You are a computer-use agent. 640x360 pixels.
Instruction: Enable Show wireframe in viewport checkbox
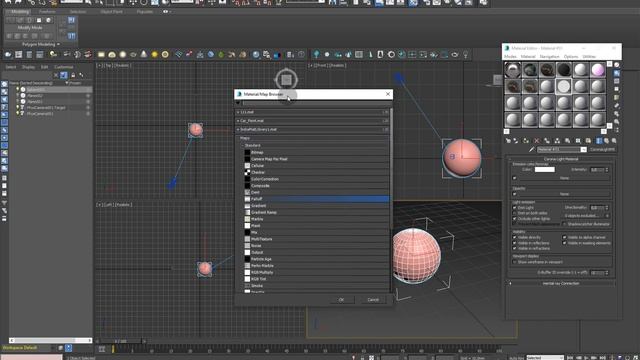[x=514, y=262]
